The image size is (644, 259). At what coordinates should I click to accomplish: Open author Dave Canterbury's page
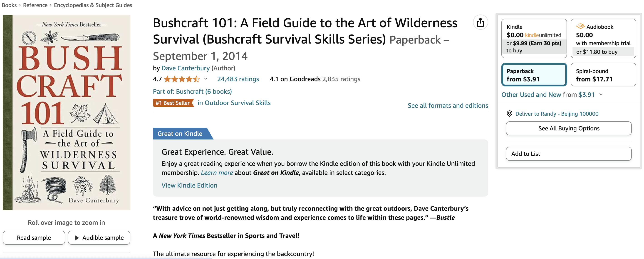click(x=186, y=68)
